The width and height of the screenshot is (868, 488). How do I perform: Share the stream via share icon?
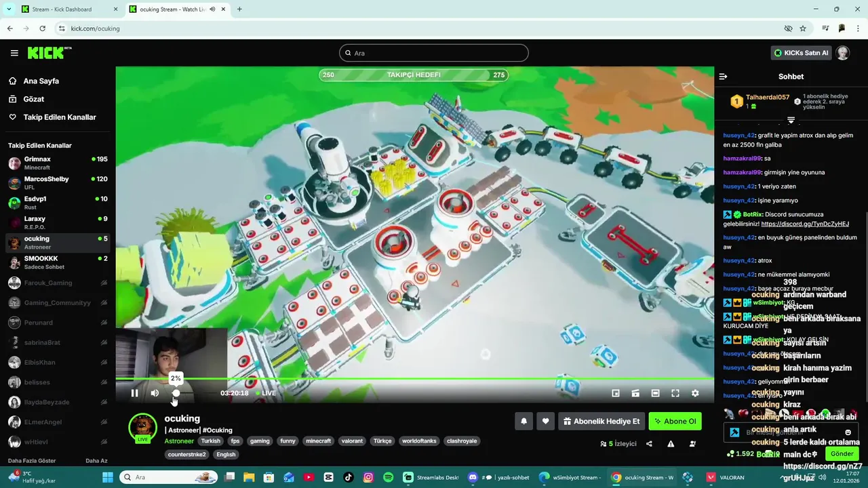tap(649, 444)
